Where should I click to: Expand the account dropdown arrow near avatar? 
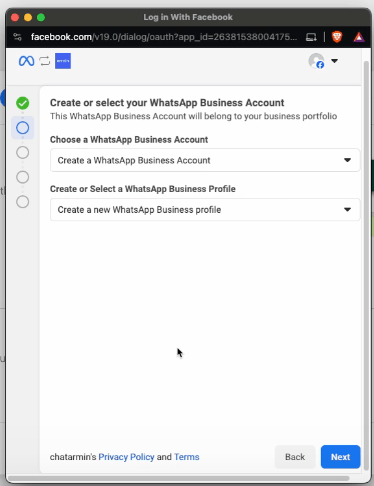pyautogui.click(x=334, y=61)
